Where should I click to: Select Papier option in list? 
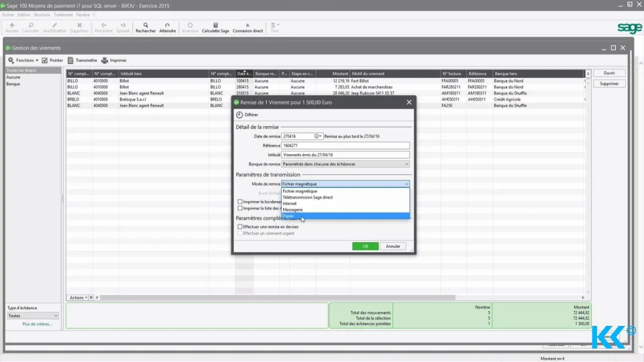point(345,216)
